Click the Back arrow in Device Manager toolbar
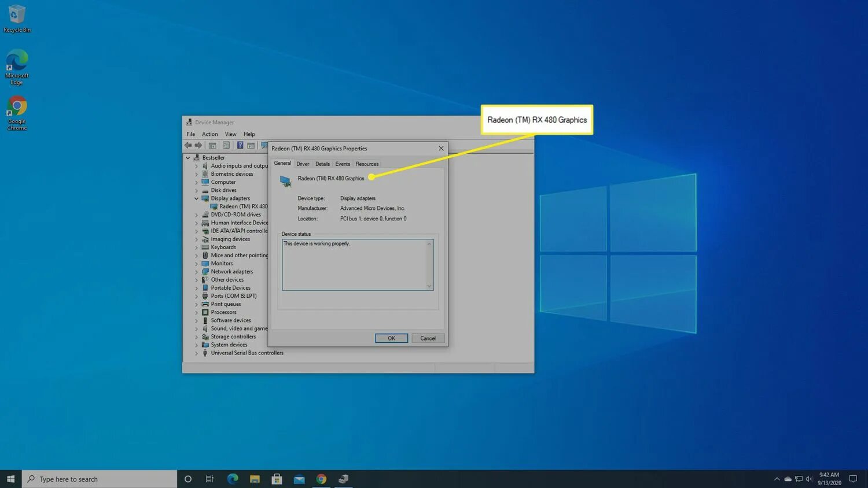This screenshot has height=488, width=868. pos(188,146)
